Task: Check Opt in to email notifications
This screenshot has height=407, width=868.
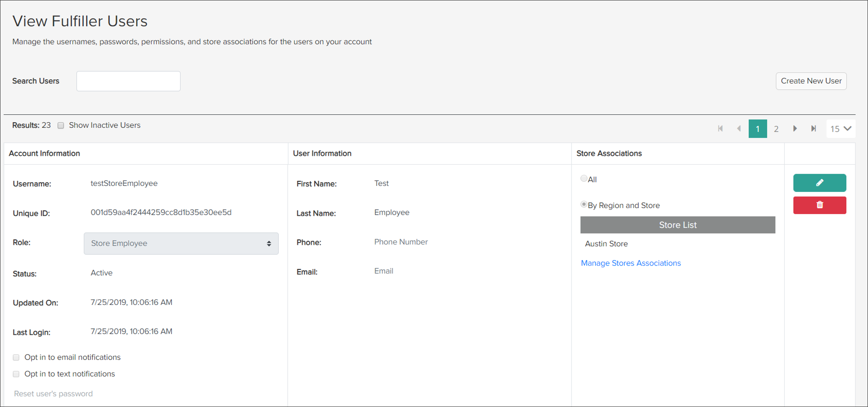Action: (16, 357)
